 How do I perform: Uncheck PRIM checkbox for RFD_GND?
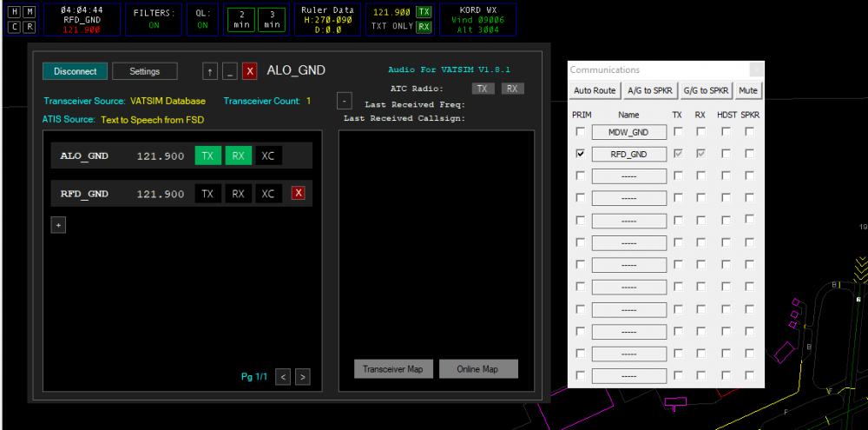580,154
